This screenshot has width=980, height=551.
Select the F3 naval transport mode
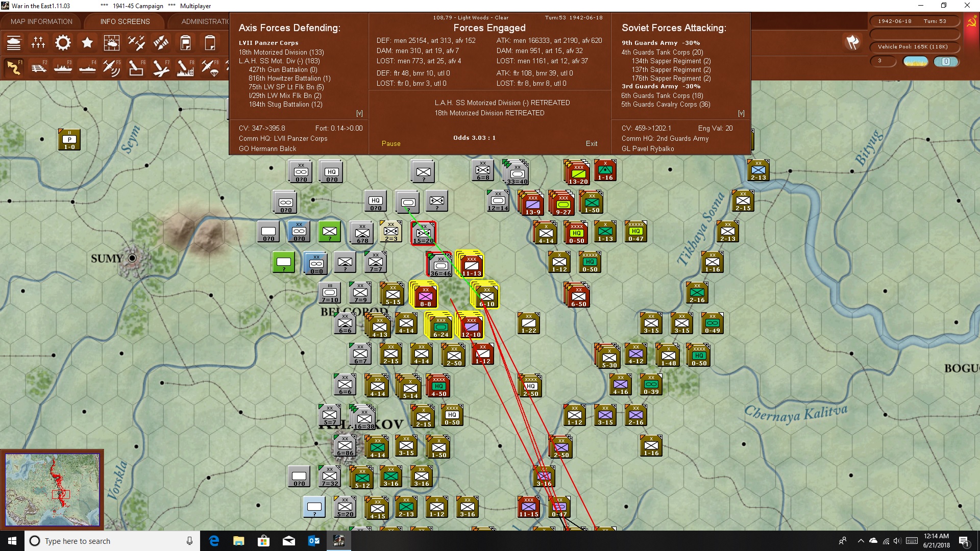tap(63, 67)
